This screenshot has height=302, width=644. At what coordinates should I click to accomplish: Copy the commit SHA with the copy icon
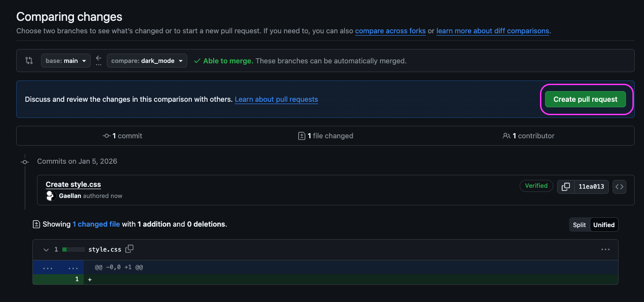[x=565, y=186]
